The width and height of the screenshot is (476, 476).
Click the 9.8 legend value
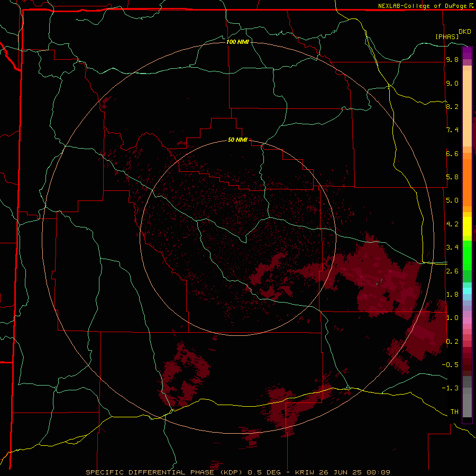point(452,60)
